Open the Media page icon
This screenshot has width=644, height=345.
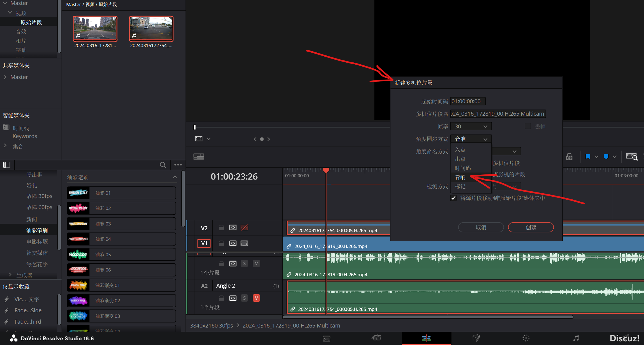326,338
